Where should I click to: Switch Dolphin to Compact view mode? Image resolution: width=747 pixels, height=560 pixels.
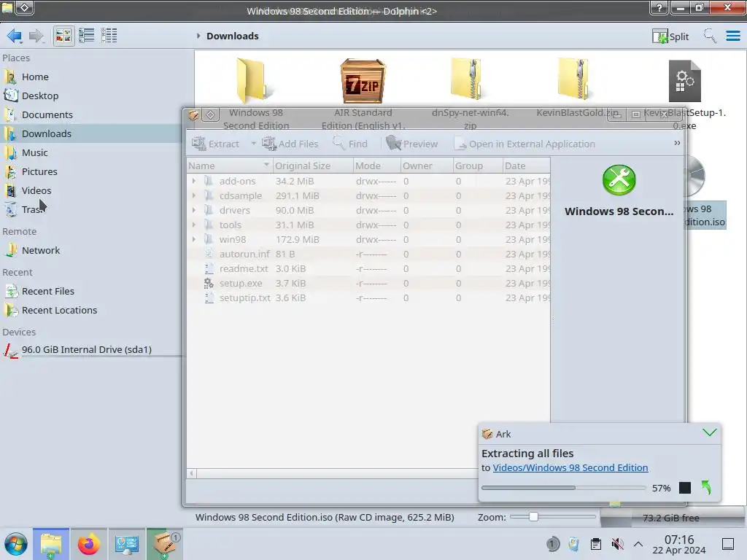click(x=86, y=36)
